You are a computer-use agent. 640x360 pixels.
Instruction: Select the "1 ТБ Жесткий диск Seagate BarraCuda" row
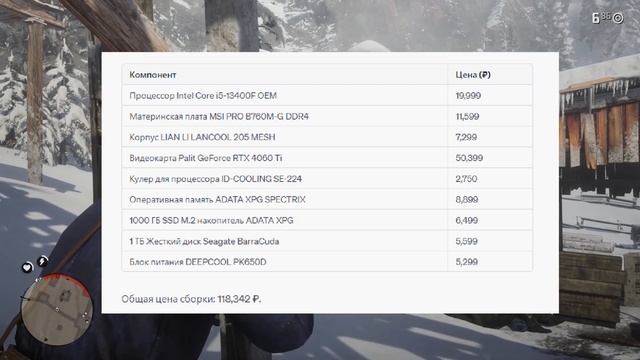coord(327,241)
